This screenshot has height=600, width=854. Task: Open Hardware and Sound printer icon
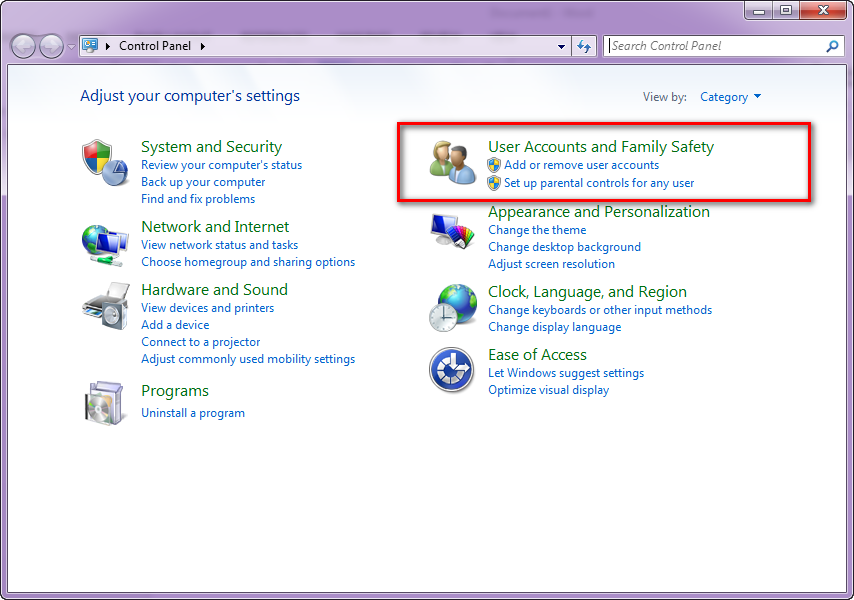pyautogui.click(x=106, y=306)
